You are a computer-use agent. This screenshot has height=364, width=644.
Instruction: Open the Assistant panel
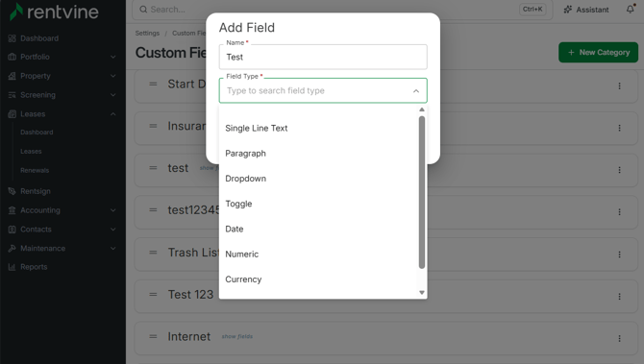pos(586,10)
